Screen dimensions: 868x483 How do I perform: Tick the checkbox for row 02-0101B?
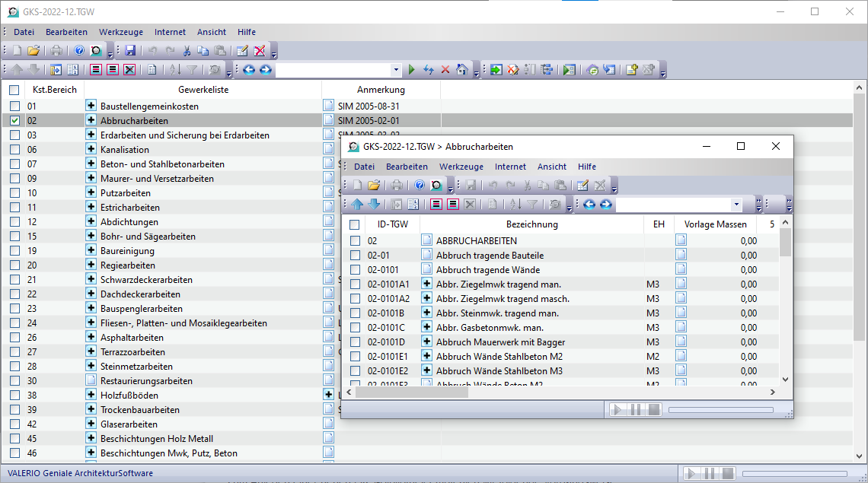(x=355, y=313)
